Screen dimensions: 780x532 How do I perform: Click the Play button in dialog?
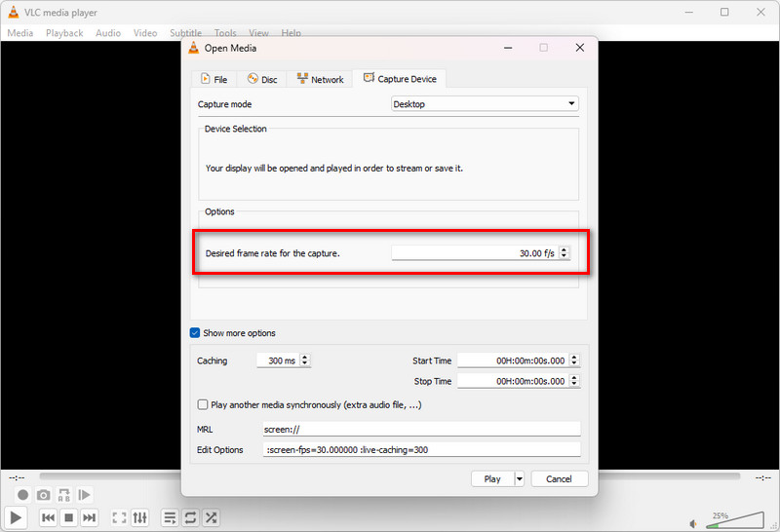click(x=492, y=478)
